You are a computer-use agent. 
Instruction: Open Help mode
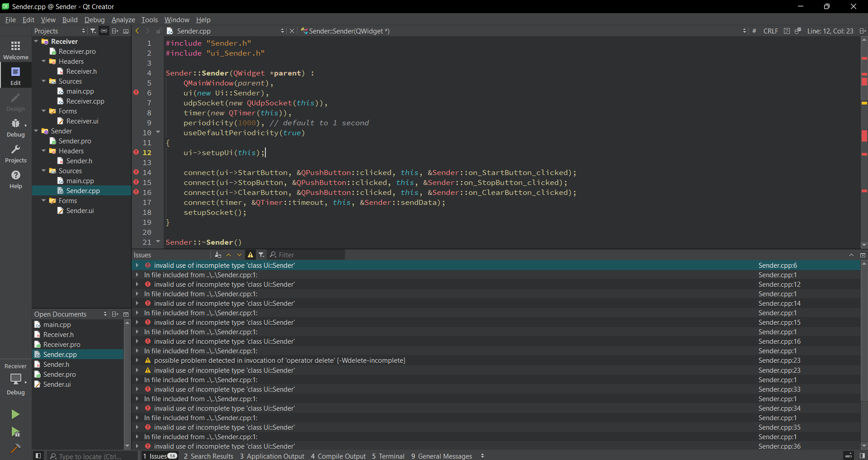coord(16,179)
